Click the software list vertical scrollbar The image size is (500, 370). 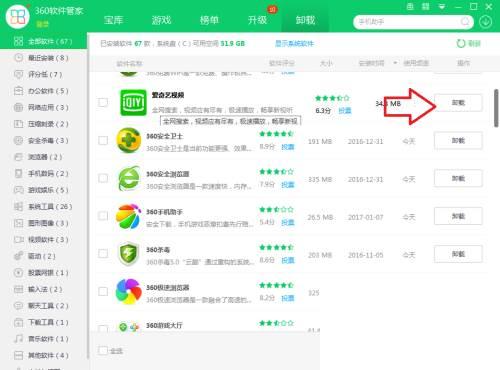click(x=496, y=108)
